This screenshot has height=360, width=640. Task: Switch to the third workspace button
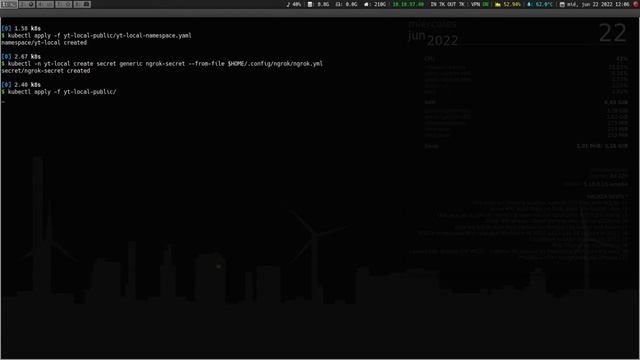45,4
